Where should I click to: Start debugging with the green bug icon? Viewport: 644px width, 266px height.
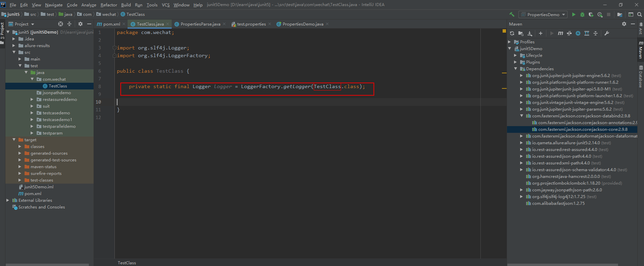point(582,14)
